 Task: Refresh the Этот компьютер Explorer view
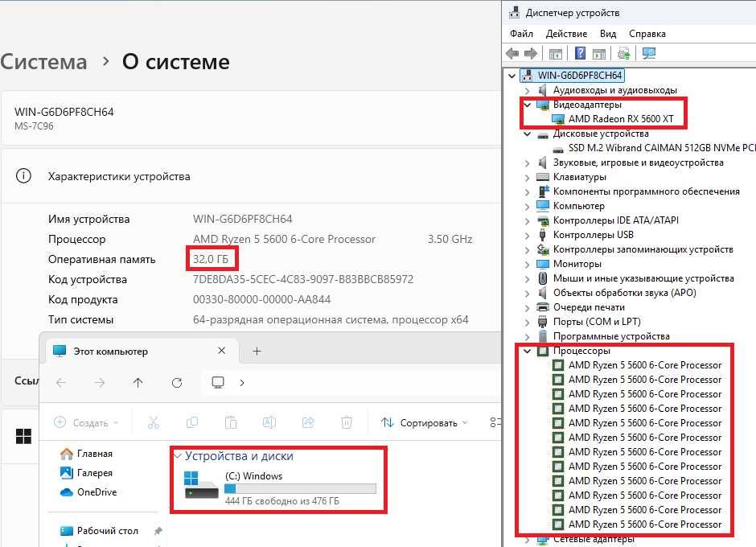[x=177, y=383]
